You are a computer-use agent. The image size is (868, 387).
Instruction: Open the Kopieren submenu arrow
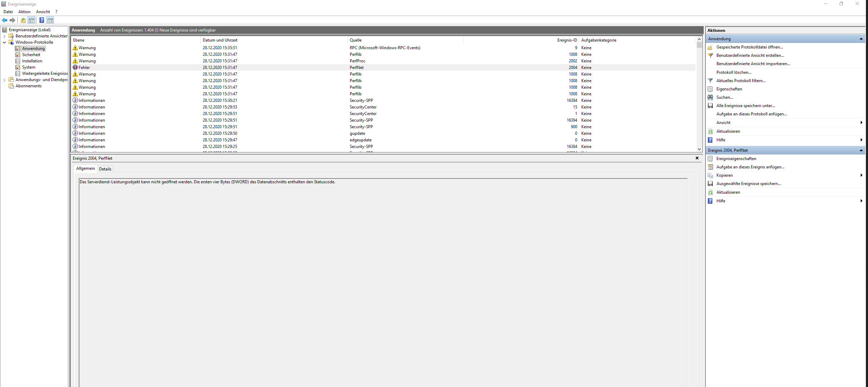(x=861, y=175)
